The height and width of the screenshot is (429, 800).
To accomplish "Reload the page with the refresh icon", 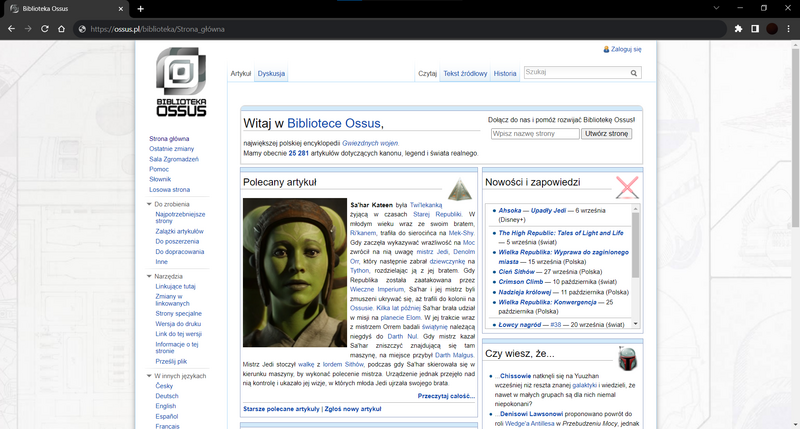I will pyautogui.click(x=45, y=29).
